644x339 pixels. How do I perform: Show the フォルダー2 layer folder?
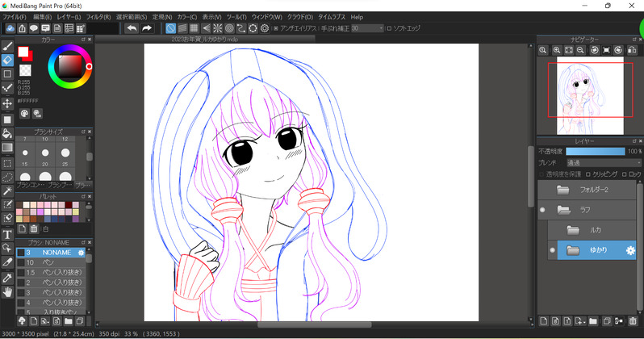click(542, 190)
